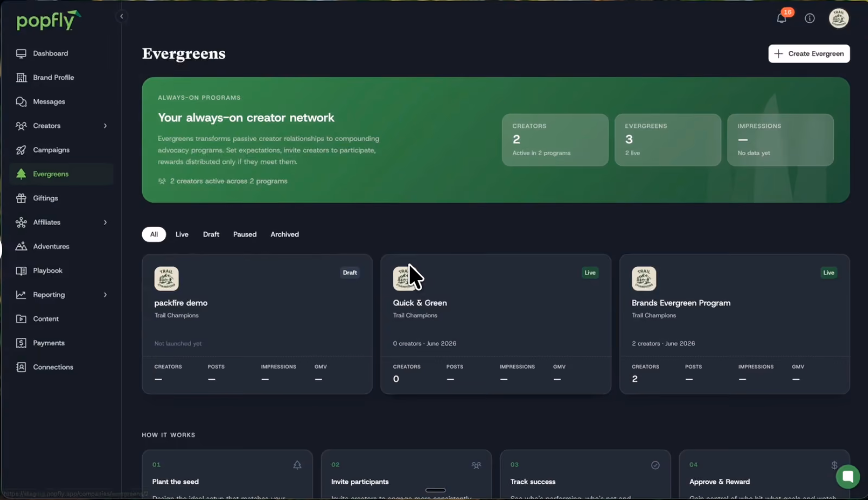Click the Creators stat tile showing 2
Image resolution: width=868 pixels, height=500 pixels.
point(555,140)
